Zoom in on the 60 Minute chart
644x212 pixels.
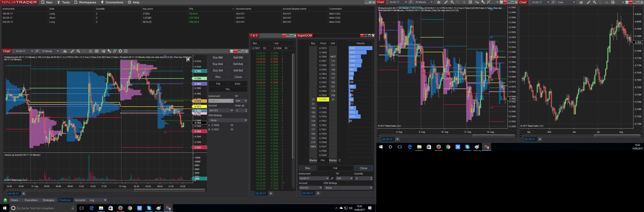[452, 2]
